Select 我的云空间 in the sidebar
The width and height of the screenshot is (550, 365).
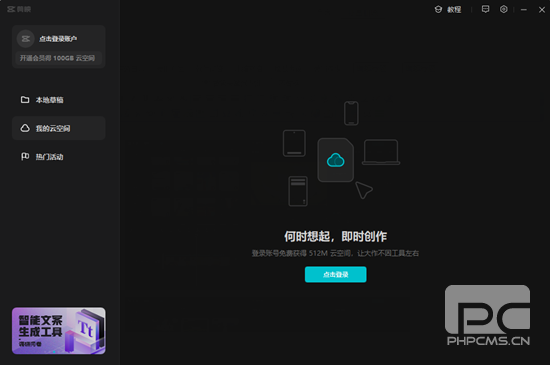click(59, 128)
